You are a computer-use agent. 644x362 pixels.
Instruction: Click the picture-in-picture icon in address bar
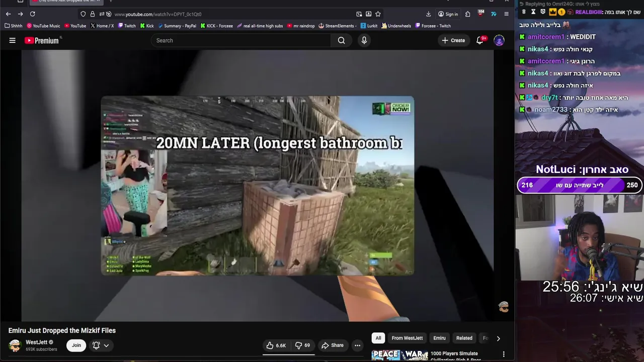(x=359, y=14)
